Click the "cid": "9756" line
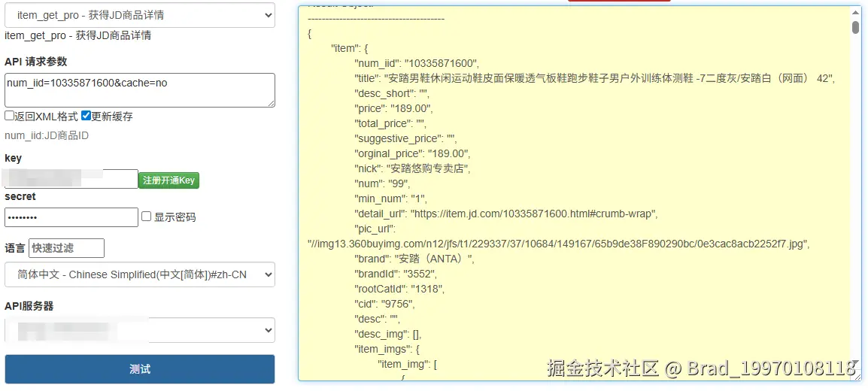Viewport: 868px width, 391px height. (384, 304)
